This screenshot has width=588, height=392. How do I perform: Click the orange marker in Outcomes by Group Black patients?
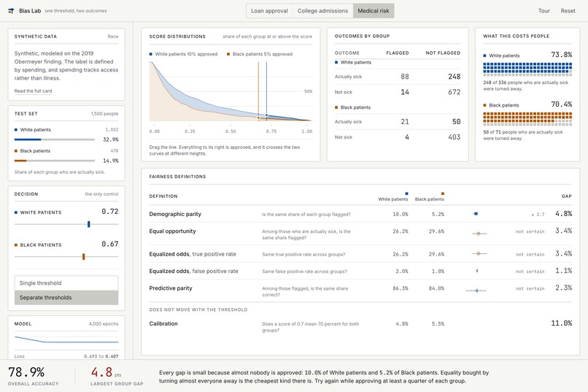336,107
